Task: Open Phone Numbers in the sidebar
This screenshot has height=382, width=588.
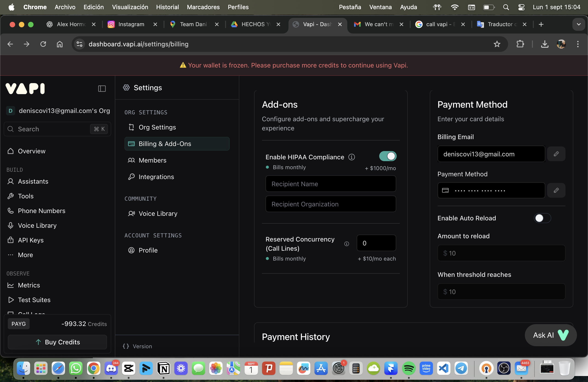Action: [x=42, y=211]
